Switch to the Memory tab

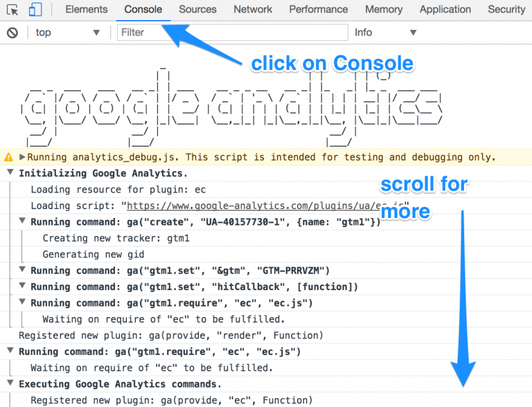click(x=384, y=10)
